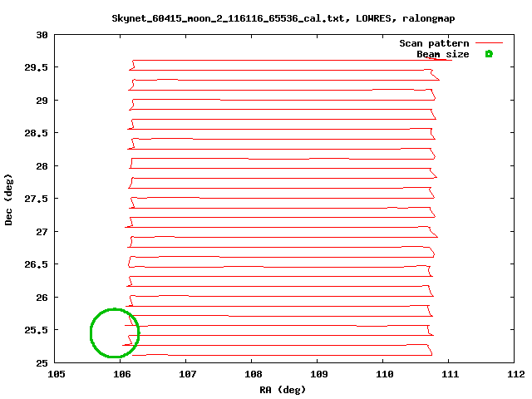Select the 'Scan pattern' legend label

pos(434,43)
